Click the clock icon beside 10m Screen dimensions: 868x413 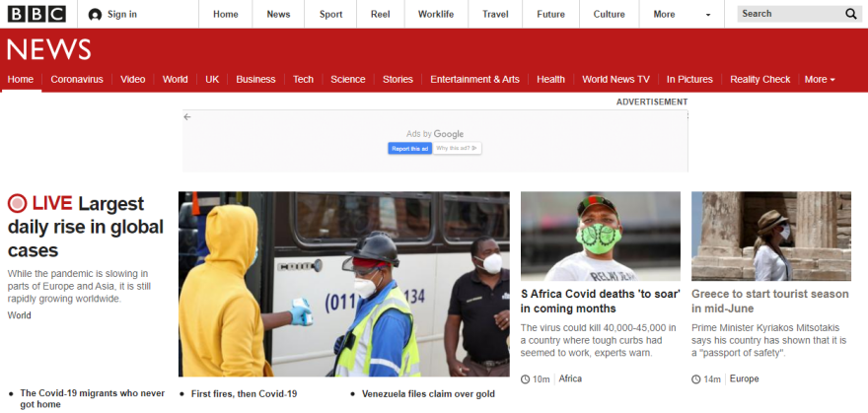tap(525, 379)
